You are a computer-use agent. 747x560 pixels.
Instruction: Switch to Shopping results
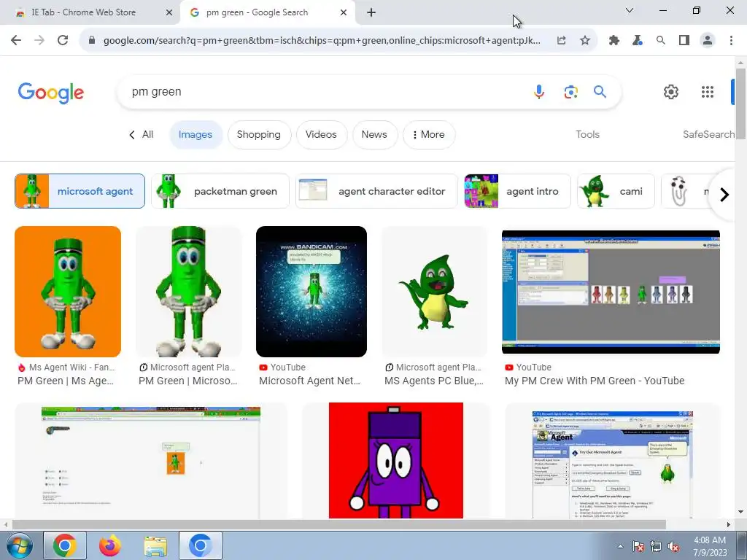[259, 135]
